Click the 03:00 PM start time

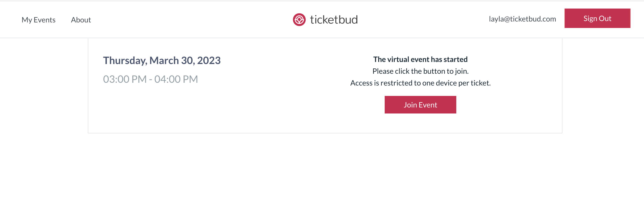[x=125, y=79]
